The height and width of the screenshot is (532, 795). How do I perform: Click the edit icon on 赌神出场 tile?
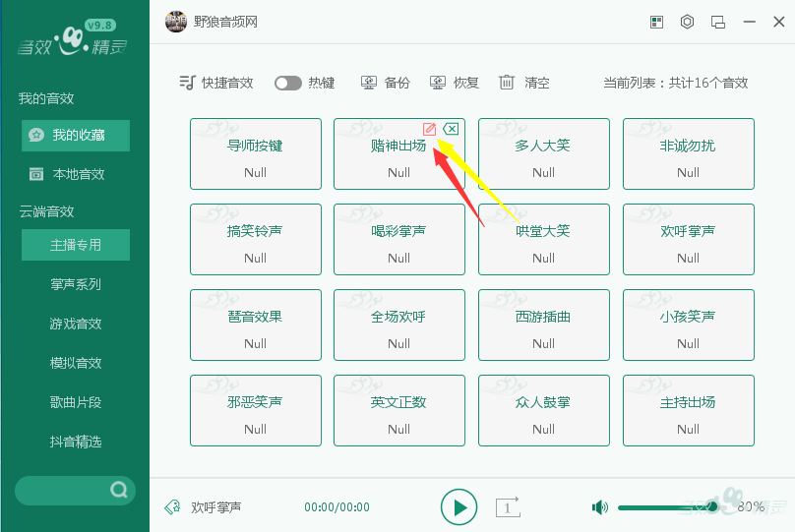(x=429, y=129)
